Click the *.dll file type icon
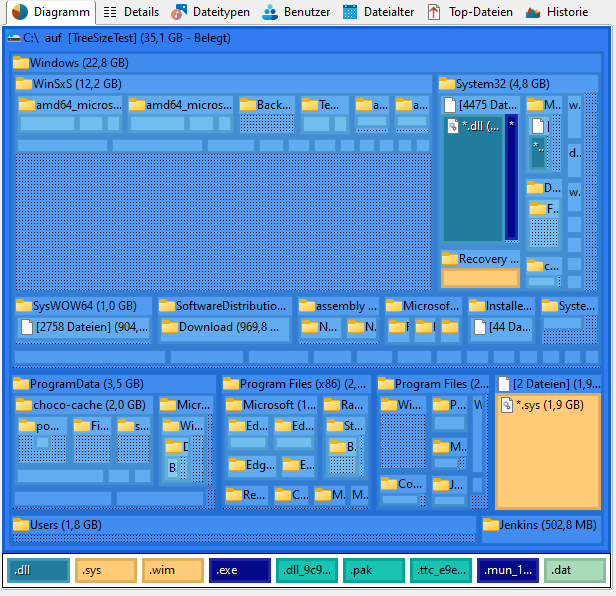The image size is (616, 596). click(453, 126)
